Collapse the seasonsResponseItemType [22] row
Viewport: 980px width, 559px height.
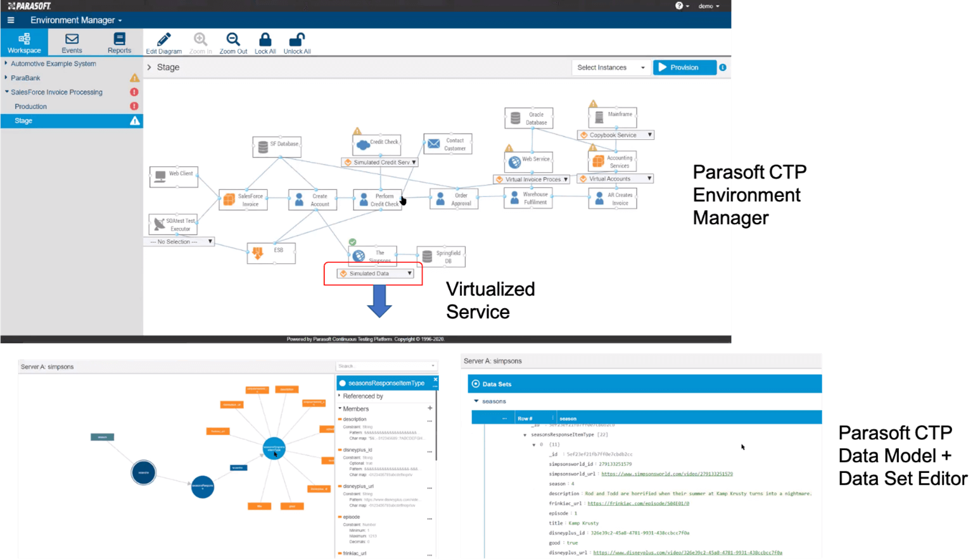click(x=525, y=435)
